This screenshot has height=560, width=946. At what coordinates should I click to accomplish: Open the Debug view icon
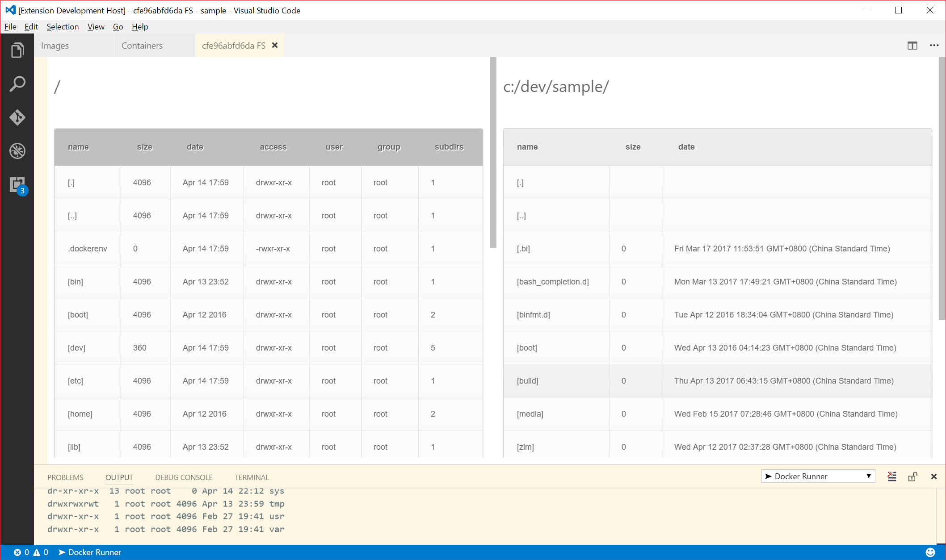click(x=17, y=151)
